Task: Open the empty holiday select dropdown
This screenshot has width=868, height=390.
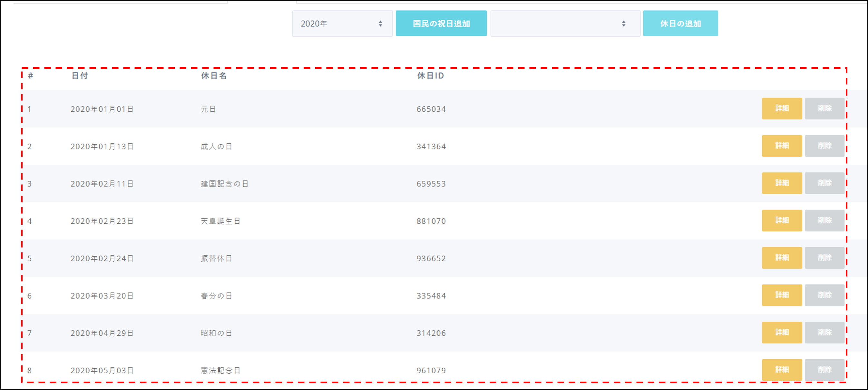Action: [x=565, y=24]
